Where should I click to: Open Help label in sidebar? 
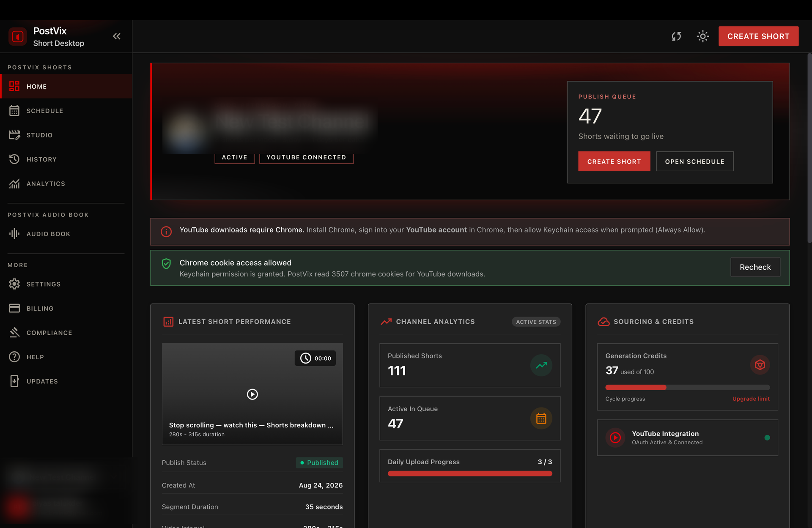(x=35, y=357)
